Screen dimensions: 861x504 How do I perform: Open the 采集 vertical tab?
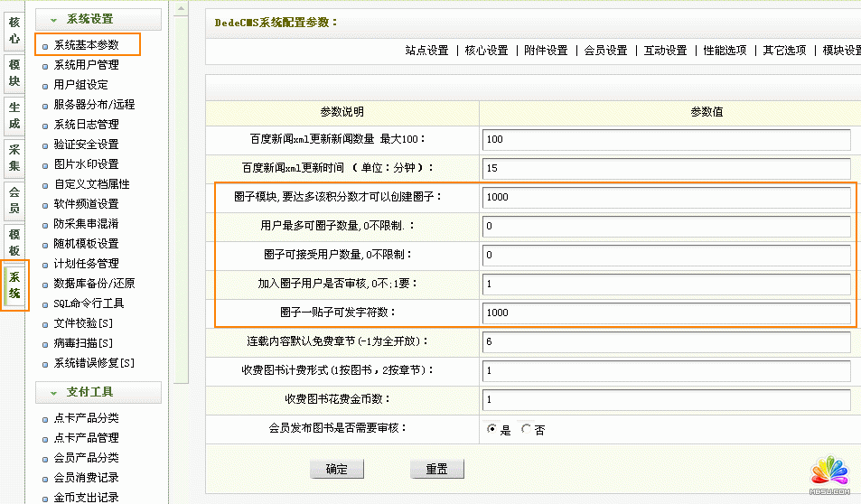[x=14, y=158]
